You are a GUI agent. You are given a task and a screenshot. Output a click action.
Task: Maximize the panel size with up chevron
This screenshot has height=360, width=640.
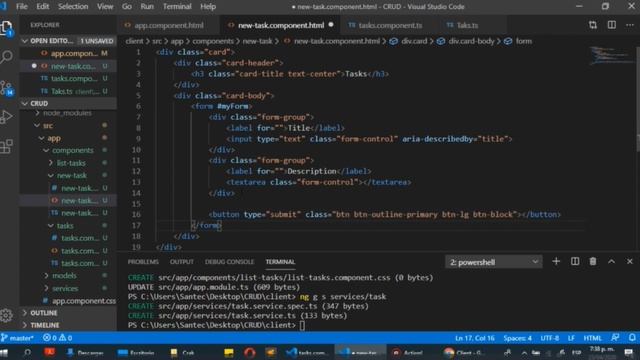click(x=611, y=262)
